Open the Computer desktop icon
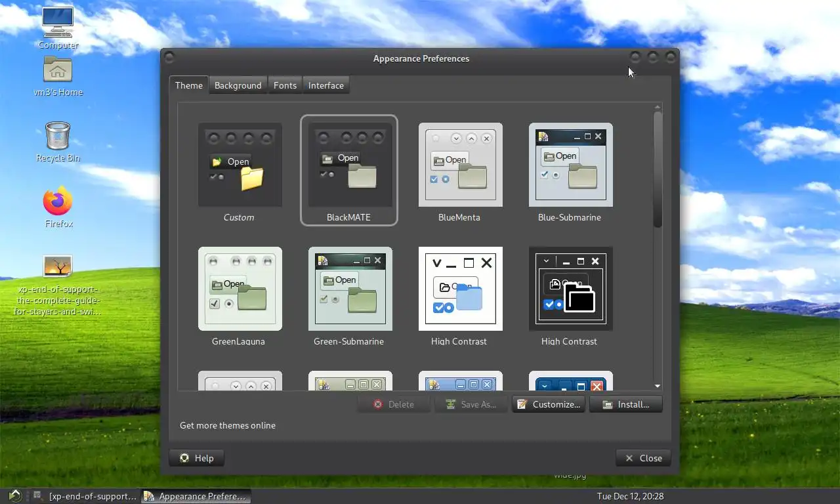This screenshot has height=504, width=840. (58, 28)
